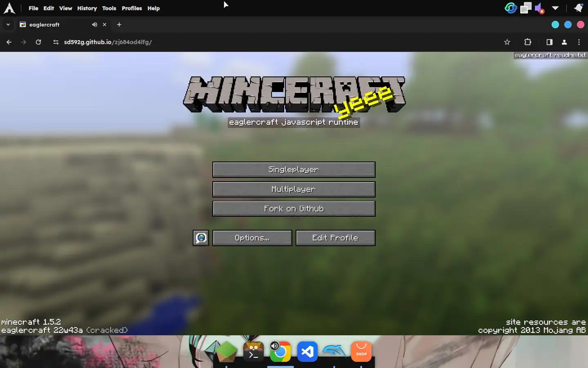Viewport: 588px width, 368px height.
Task: View site information icon in address bar
Action: point(56,42)
